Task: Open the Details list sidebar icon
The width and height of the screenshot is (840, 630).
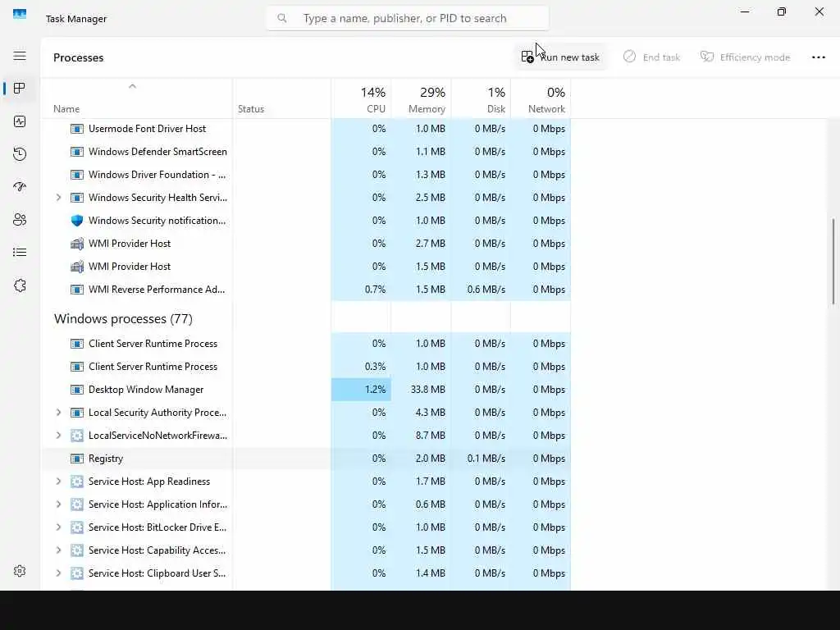Action: pos(20,253)
